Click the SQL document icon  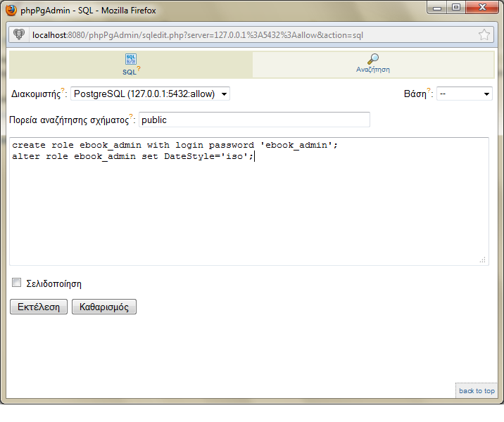(x=131, y=59)
